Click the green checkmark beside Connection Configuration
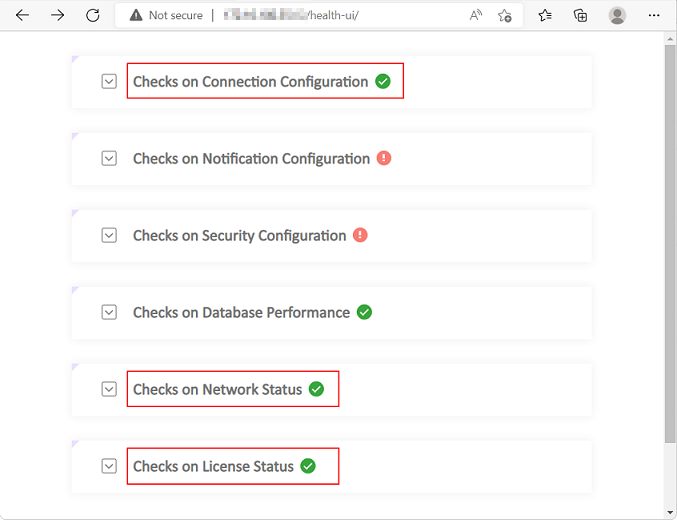This screenshot has height=520, width=677. [x=383, y=82]
